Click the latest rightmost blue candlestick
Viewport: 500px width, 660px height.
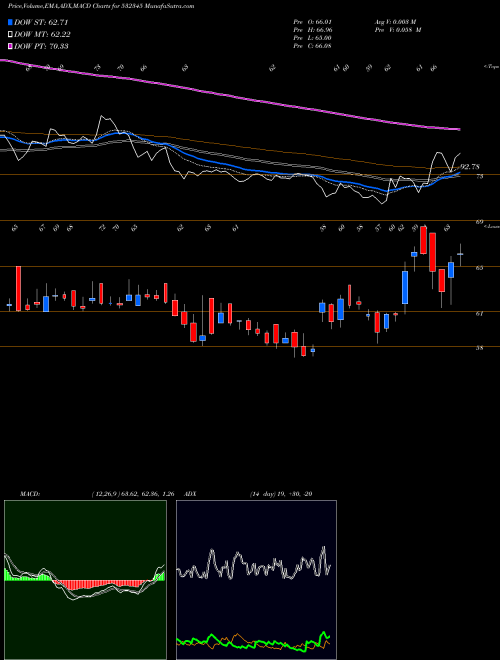460,254
